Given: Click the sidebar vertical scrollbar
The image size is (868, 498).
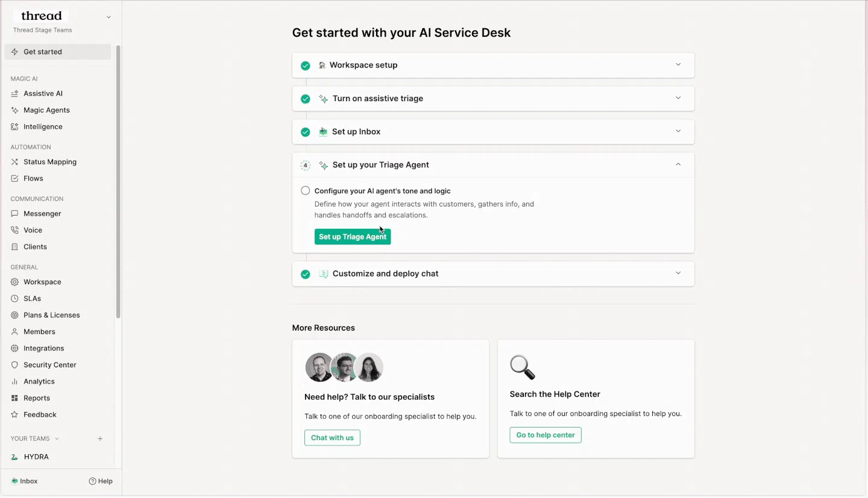Looking at the screenshot, I should click(118, 182).
